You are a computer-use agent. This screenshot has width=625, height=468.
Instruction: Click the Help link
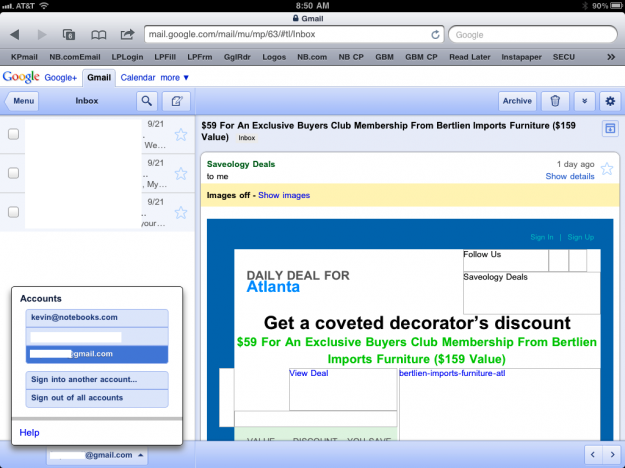point(29,433)
